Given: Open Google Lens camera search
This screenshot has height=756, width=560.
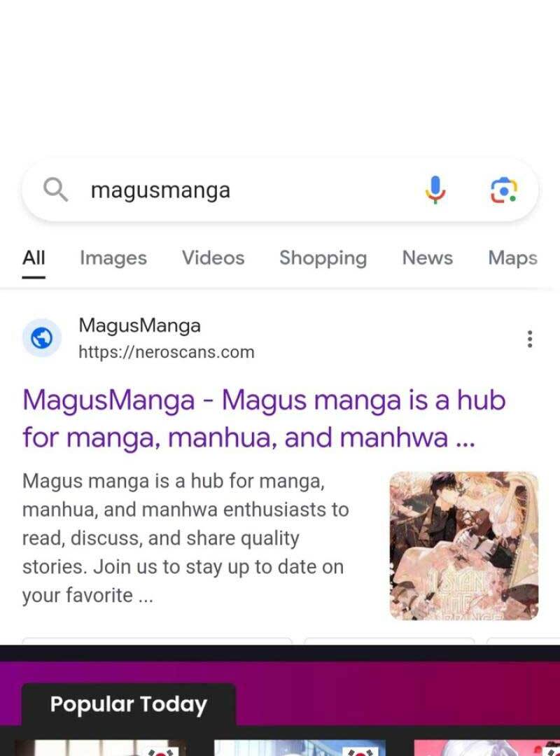Looking at the screenshot, I should pyautogui.click(x=503, y=190).
